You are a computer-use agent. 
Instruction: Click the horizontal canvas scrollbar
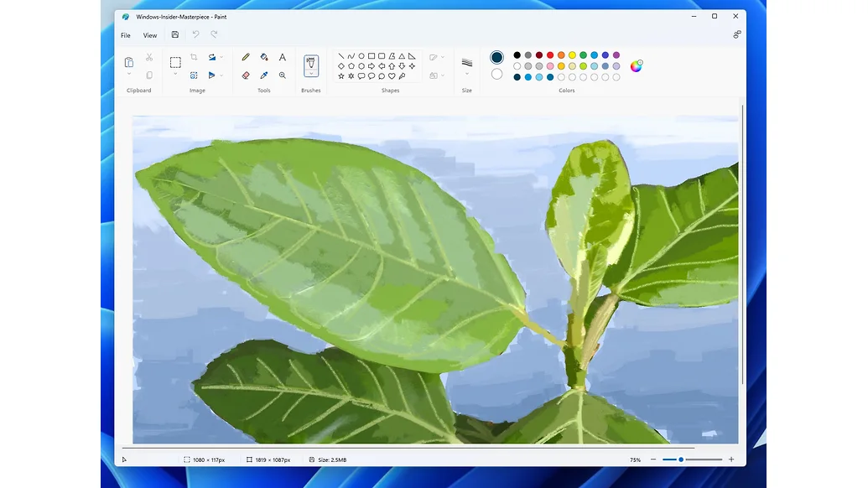(x=408, y=447)
